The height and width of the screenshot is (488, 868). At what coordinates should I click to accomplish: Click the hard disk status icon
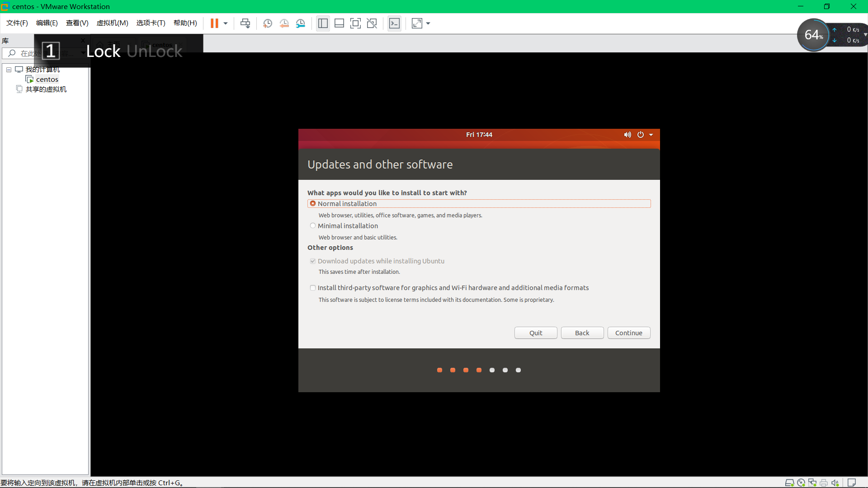[789, 483]
